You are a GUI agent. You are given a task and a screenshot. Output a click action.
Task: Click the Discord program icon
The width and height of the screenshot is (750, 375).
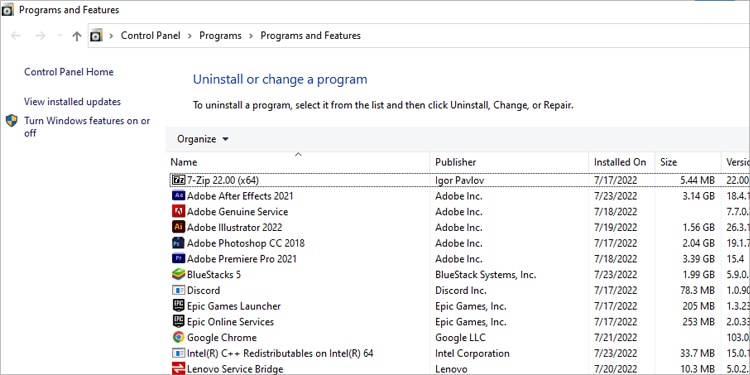click(x=178, y=290)
